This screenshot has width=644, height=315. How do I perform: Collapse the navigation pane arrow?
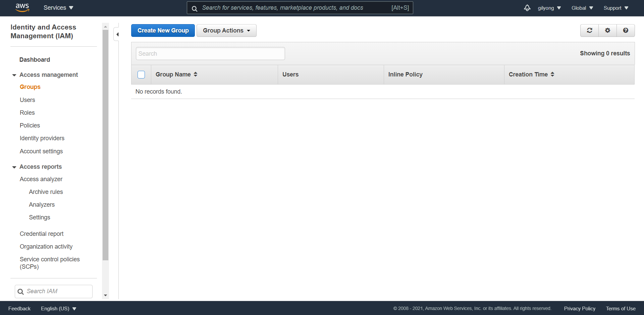(117, 34)
